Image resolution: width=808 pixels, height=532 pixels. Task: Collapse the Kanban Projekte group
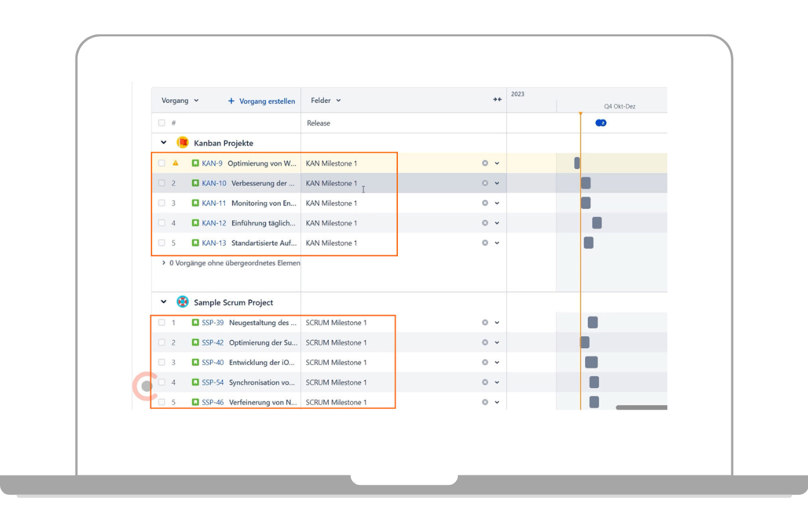click(164, 143)
